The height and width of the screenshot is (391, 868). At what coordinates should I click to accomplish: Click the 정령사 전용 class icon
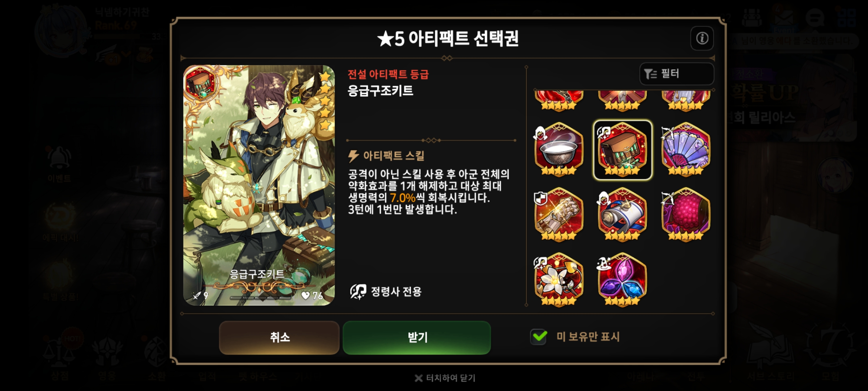click(358, 291)
